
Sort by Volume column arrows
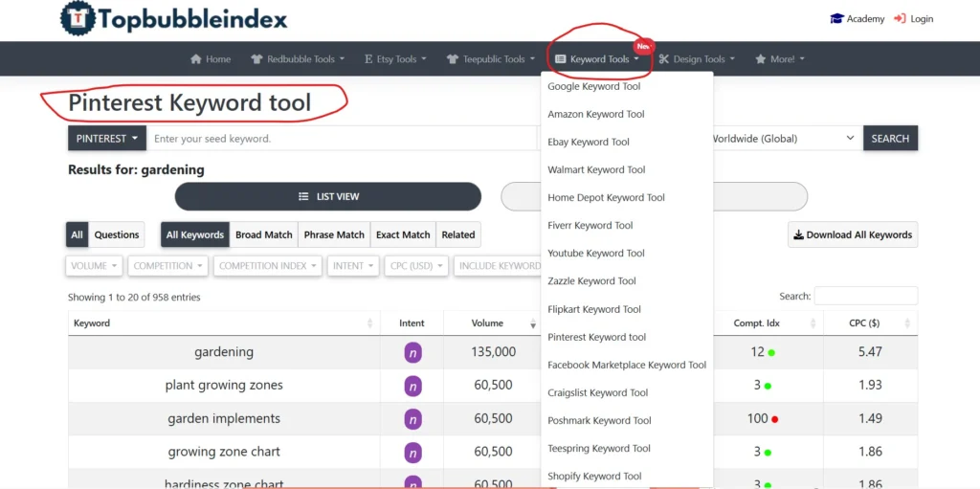[533, 323]
